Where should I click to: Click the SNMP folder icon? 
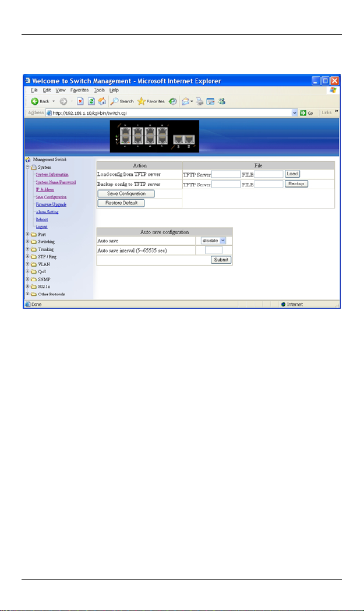tap(34, 280)
